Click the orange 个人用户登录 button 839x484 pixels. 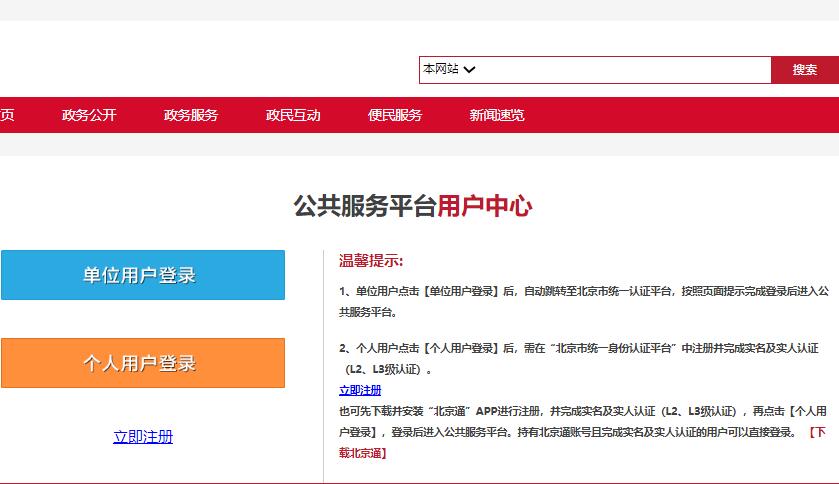tap(142, 363)
